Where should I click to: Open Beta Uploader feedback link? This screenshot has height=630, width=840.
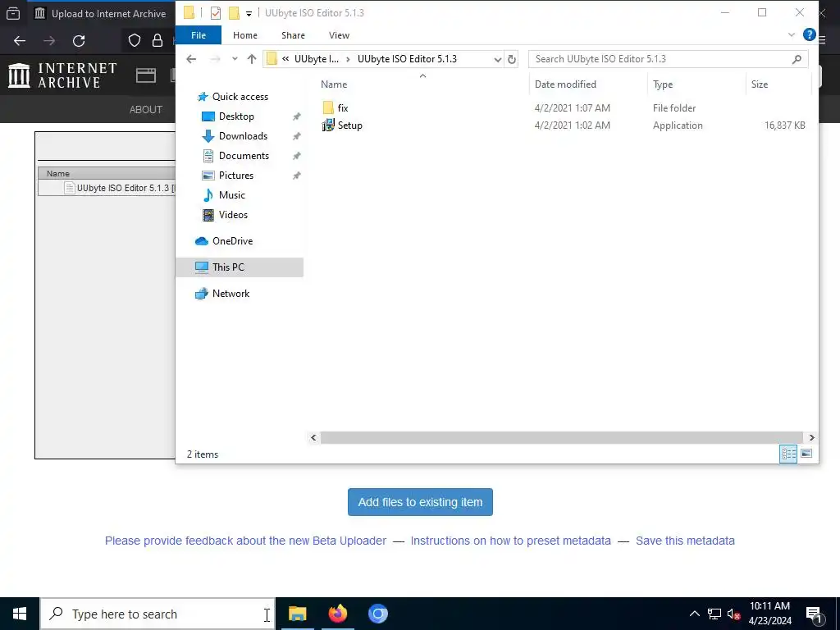[245, 541]
